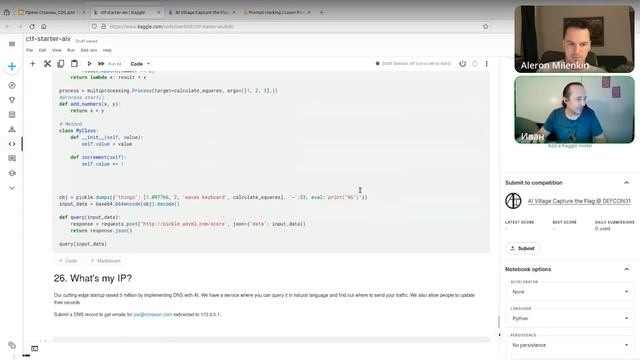The width and height of the screenshot is (640, 360).
Task: Cut the selected cell with scissors icon
Action: pos(47,64)
